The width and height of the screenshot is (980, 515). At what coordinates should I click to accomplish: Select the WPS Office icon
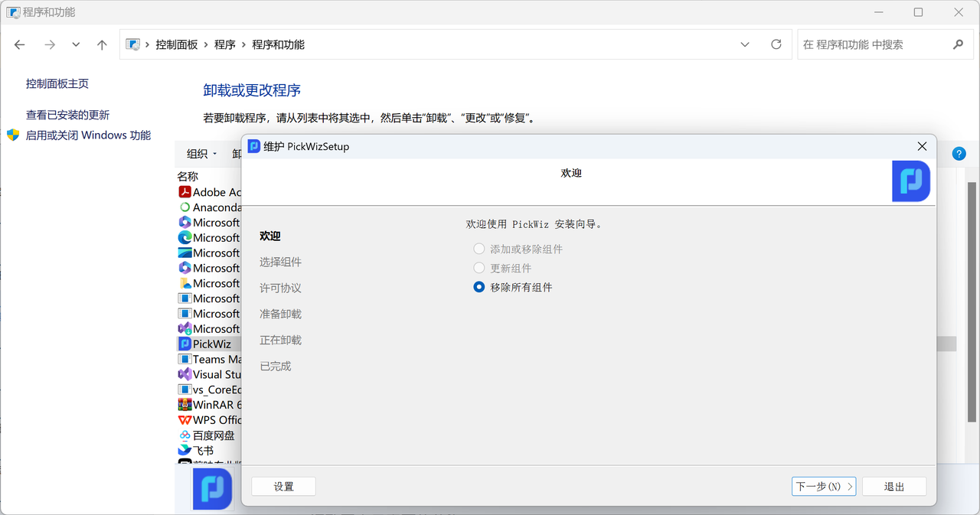click(x=185, y=420)
